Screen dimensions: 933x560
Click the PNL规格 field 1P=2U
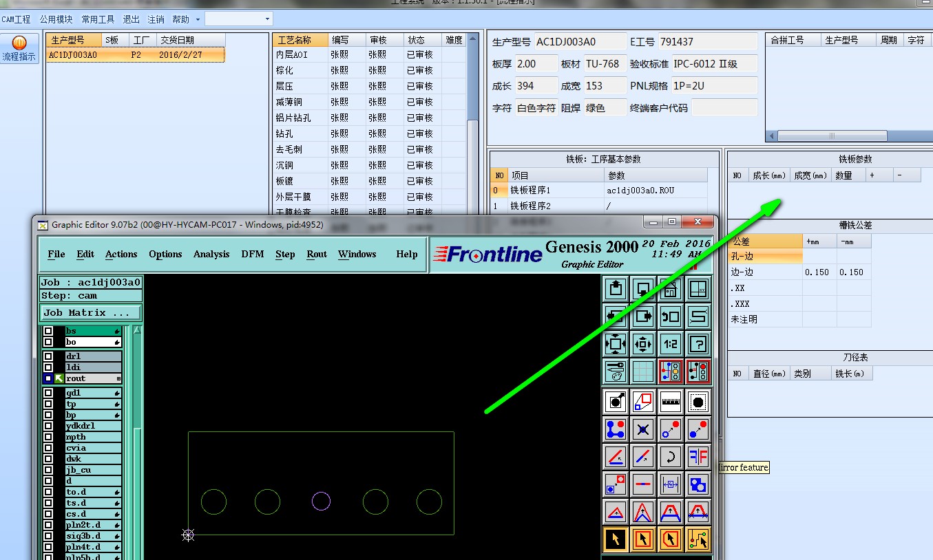[714, 85]
